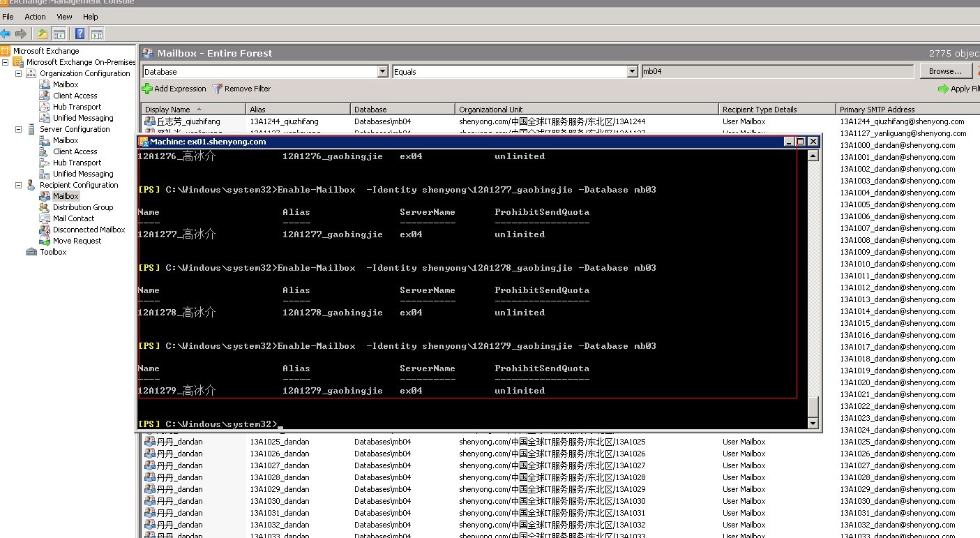Click Client Access icon under Organization Configuration

[45, 96]
